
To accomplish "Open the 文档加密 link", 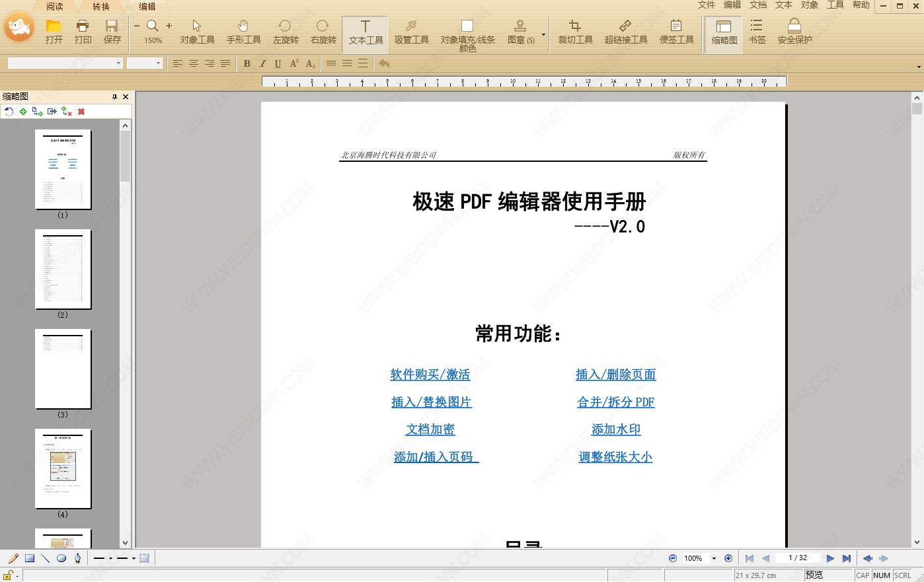I will (430, 429).
